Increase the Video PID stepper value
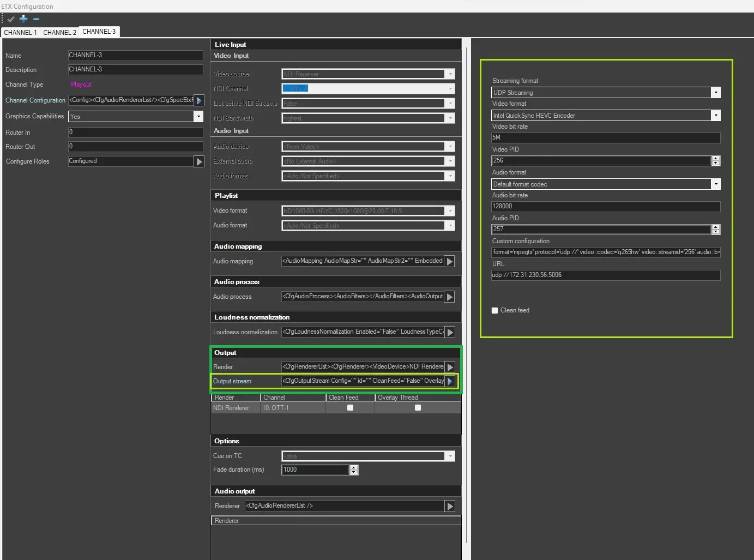This screenshot has height=560, width=754. 716,158
